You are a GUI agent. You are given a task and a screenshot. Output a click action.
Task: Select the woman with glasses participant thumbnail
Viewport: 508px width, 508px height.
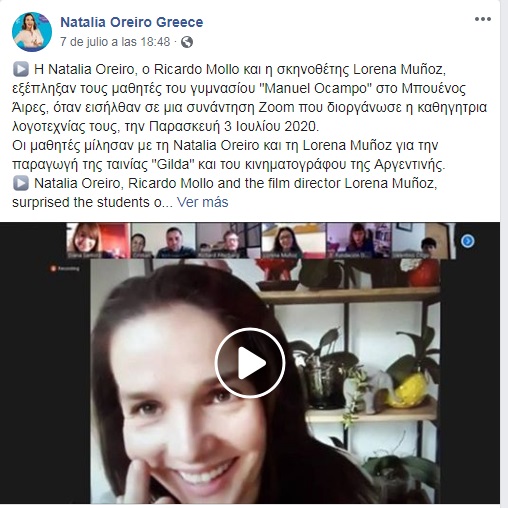point(294,241)
